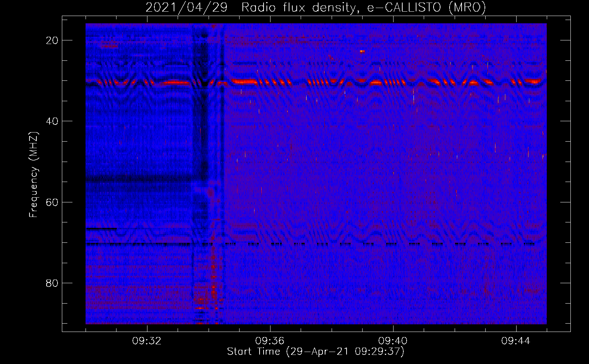Click the 20 MHz frequency tick label
589x364 pixels.
(52, 40)
